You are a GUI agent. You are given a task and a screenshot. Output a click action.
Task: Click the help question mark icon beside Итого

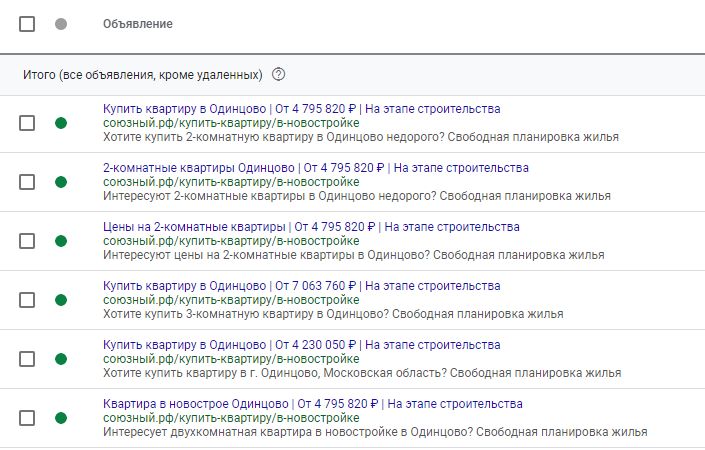278,74
